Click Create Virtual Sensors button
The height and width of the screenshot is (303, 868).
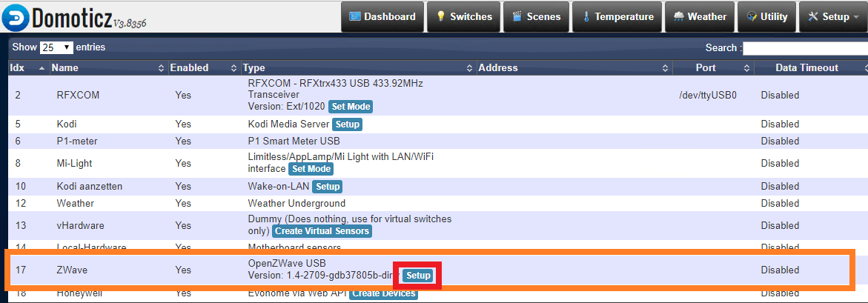point(322,231)
